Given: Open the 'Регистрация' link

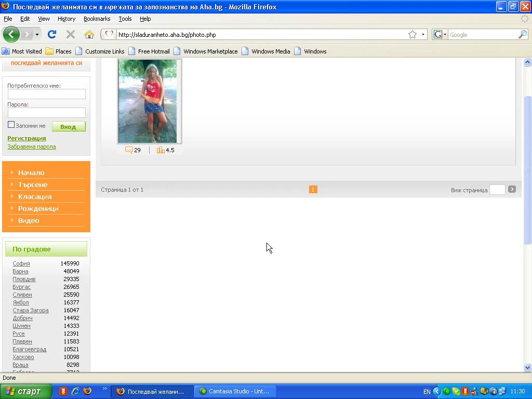Looking at the screenshot, I should coord(26,138).
